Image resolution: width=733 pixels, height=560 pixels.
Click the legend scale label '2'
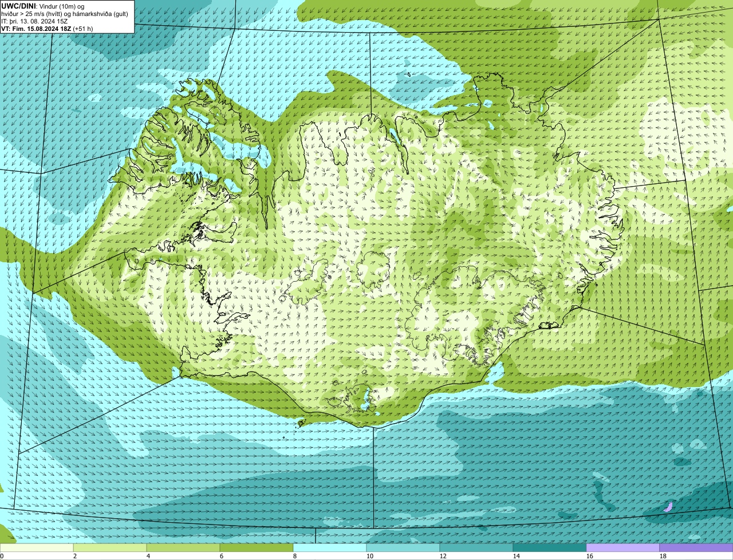[75, 556]
